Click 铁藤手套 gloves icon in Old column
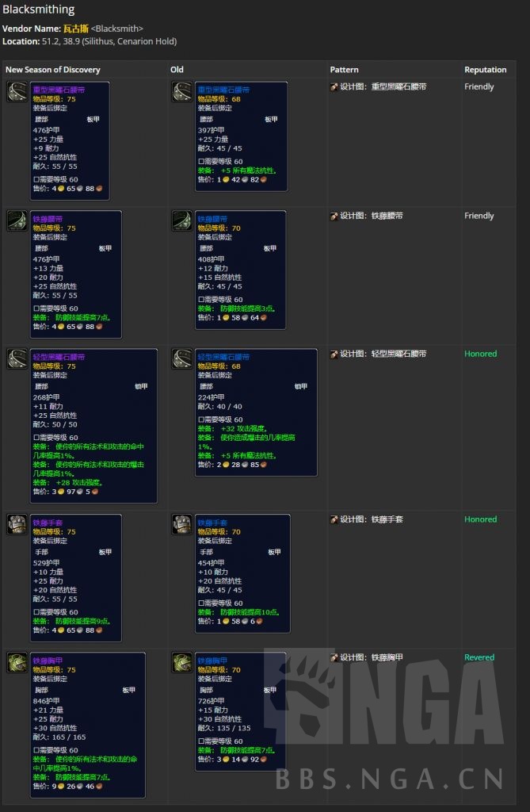Viewport: 530px width, 812px height. click(181, 524)
